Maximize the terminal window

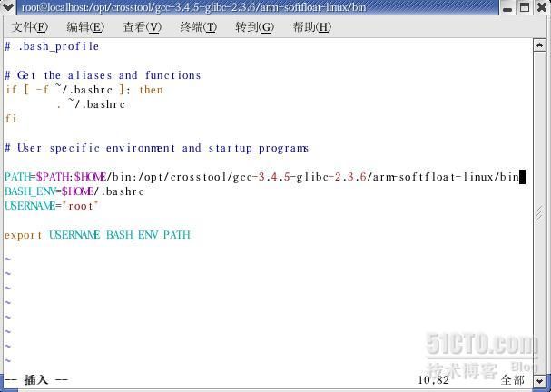click(x=525, y=7)
